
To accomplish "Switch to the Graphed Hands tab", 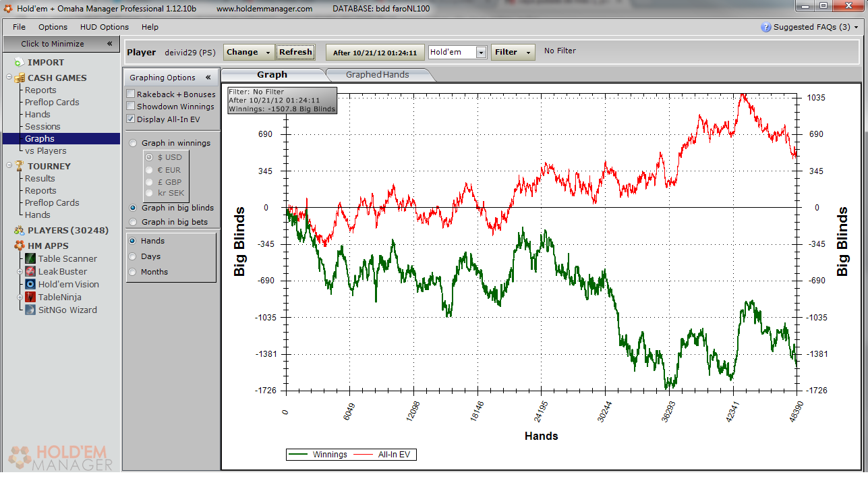I will pyautogui.click(x=378, y=75).
